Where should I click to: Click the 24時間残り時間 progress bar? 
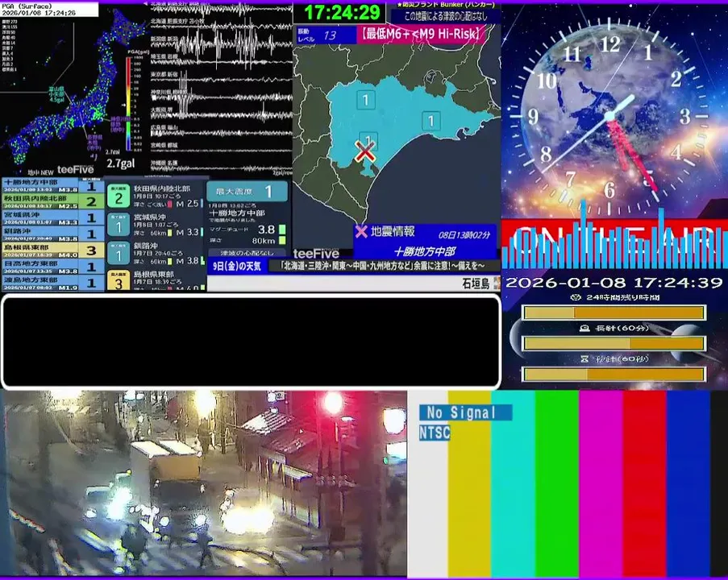click(614, 313)
